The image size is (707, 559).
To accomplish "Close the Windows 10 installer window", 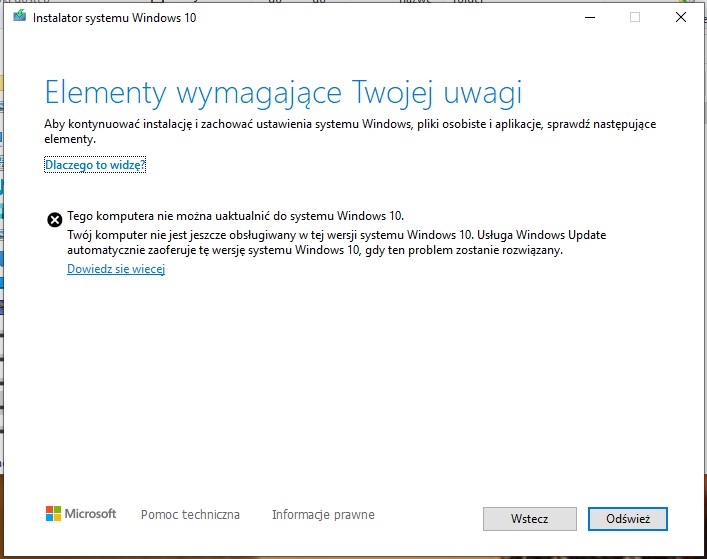I will [681, 18].
